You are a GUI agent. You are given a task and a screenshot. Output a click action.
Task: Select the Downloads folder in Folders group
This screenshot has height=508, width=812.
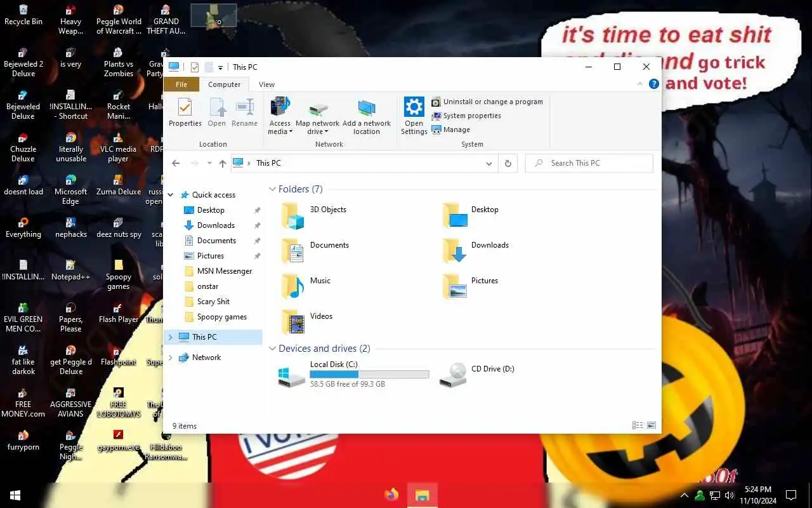tap(476, 251)
